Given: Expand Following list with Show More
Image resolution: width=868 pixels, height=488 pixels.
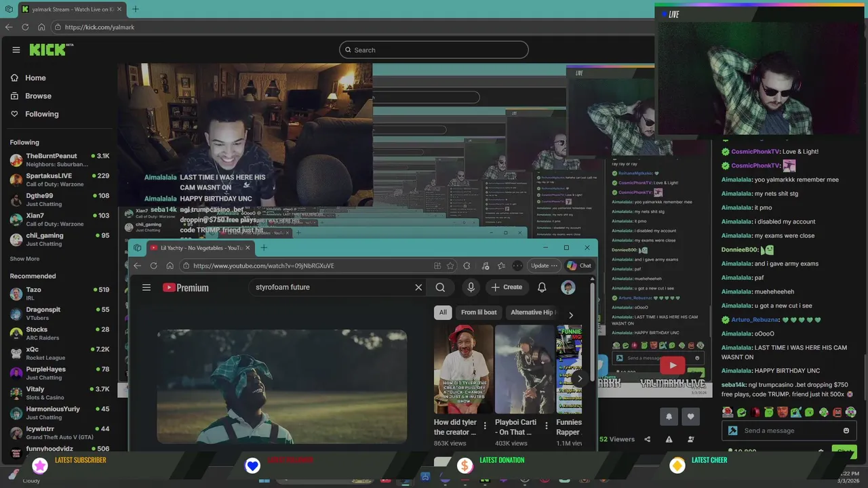Looking at the screenshot, I should pyautogui.click(x=24, y=259).
